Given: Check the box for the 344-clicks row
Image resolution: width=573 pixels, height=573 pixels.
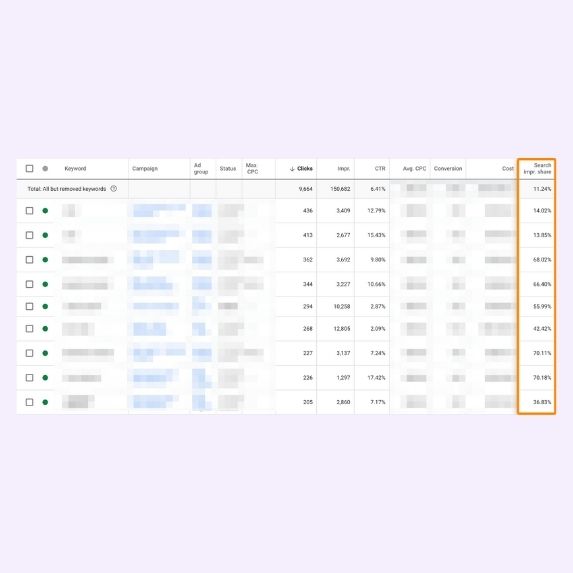Looking at the screenshot, I should (x=29, y=284).
